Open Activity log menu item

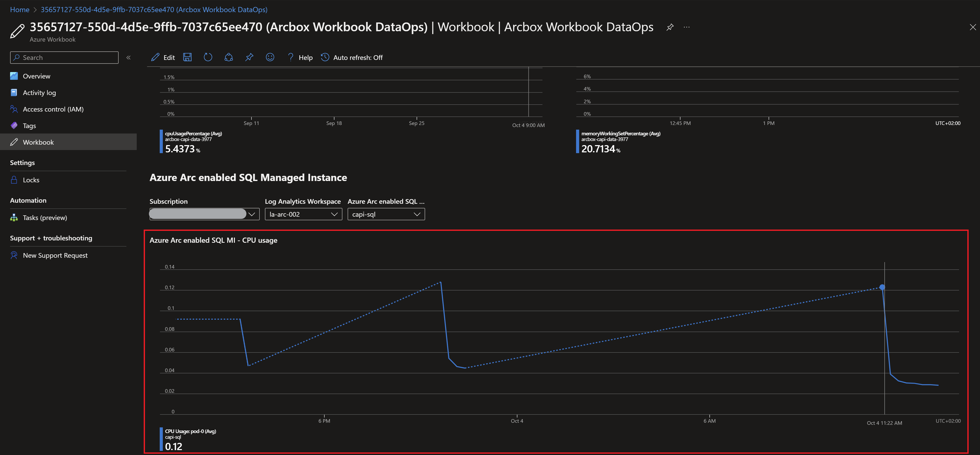tap(39, 93)
